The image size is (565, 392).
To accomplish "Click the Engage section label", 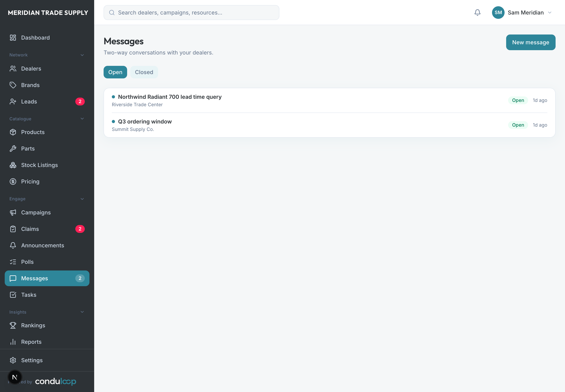I will click(17, 199).
